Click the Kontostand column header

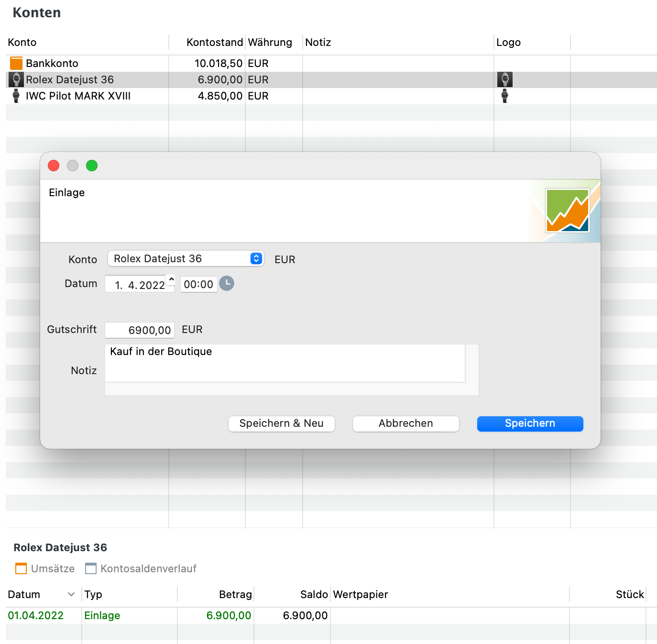click(x=207, y=42)
